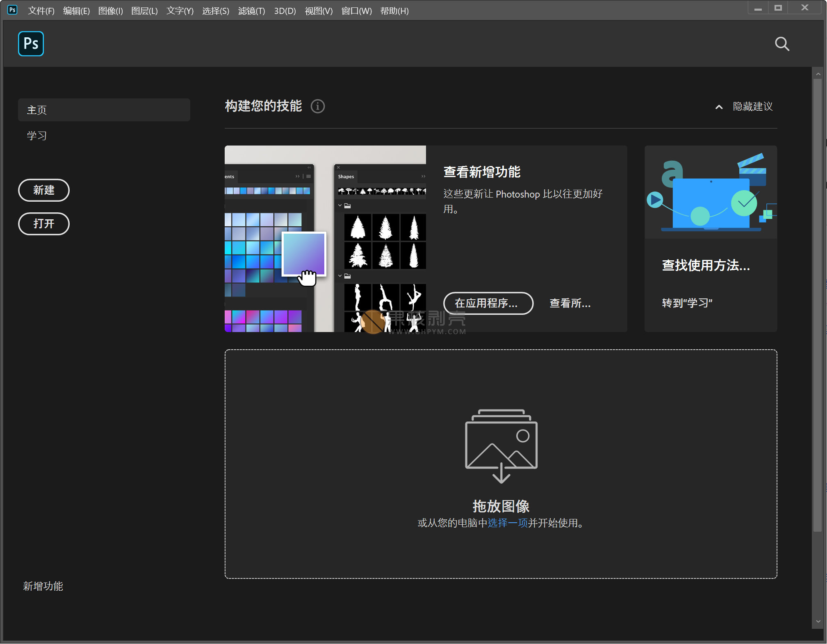Click the new features preview thumbnail

[325, 239]
